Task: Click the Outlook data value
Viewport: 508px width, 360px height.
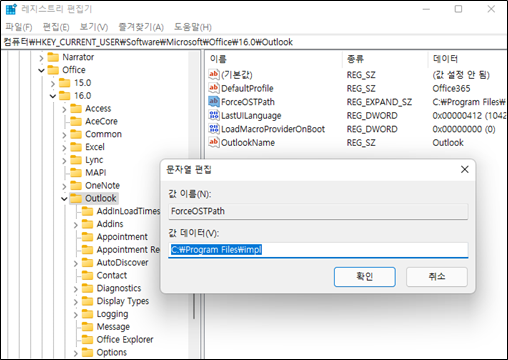Action: [448, 143]
